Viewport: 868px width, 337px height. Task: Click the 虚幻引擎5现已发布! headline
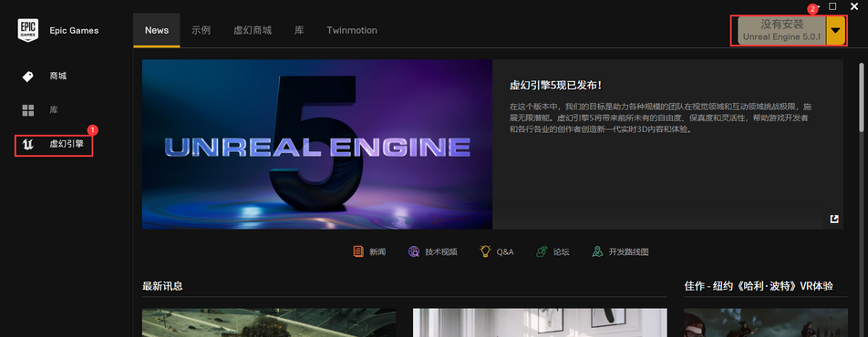coord(555,86)
